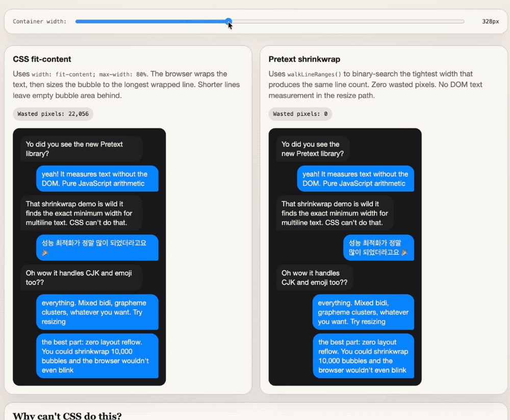Select the Korean message bubble in CSS fit-content panel
The image size is (510, 420).
pos(97,248)
